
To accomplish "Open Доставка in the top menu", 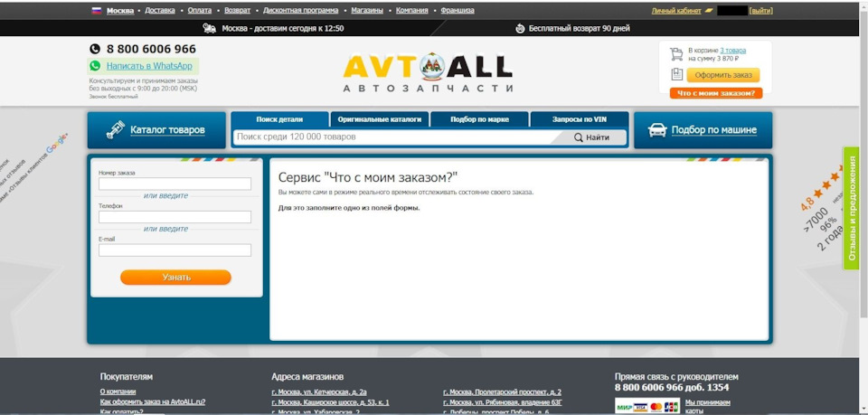I will 160,11.
